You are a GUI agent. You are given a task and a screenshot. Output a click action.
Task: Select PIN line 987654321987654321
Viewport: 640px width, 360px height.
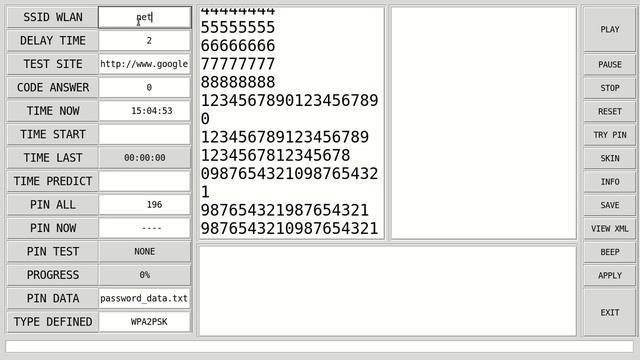click(x=285, y=210)
